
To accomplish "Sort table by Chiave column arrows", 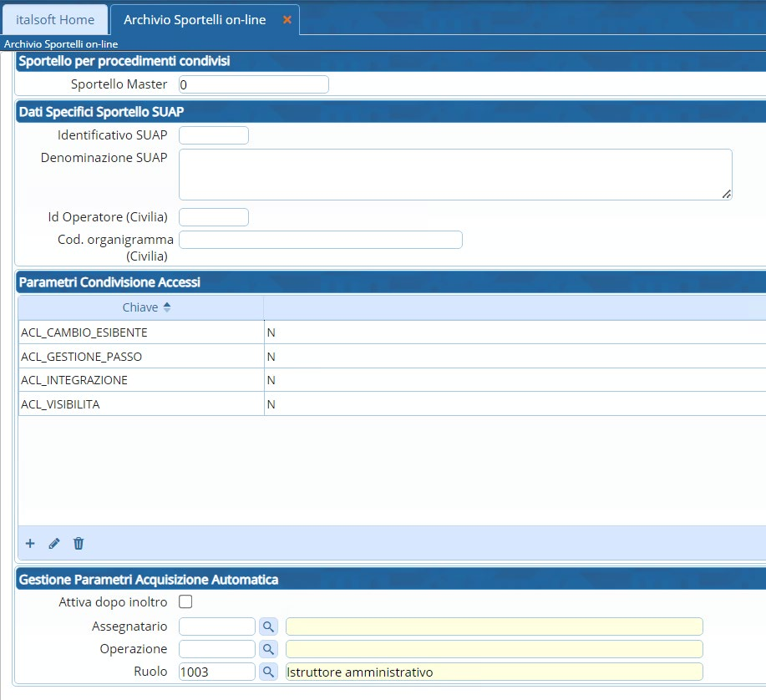I will tap(167, 307).
